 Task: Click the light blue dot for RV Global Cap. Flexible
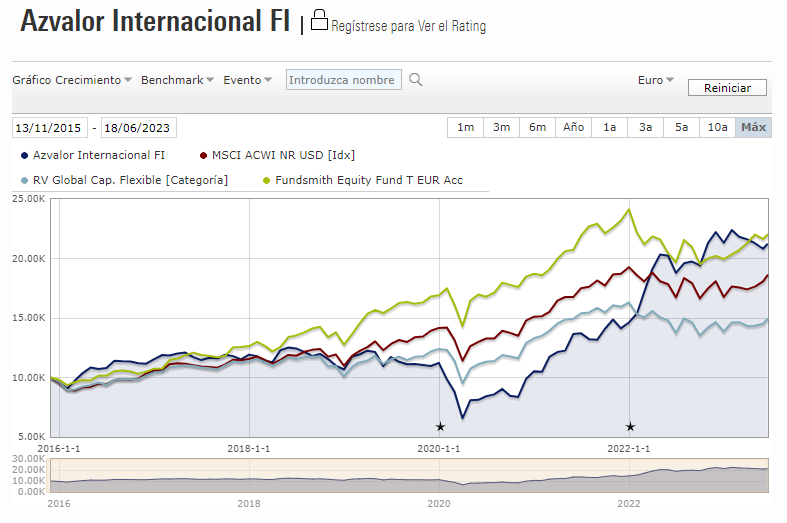24,181
